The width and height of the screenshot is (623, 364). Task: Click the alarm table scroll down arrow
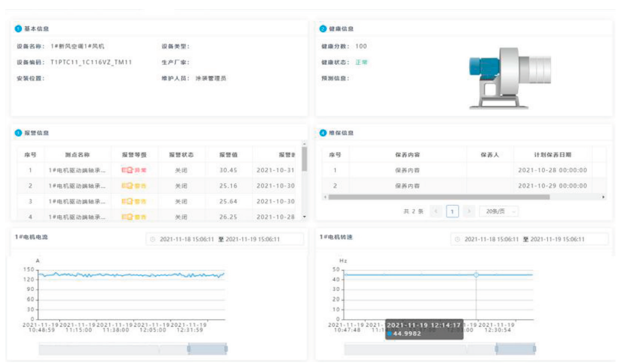[304, 217]
